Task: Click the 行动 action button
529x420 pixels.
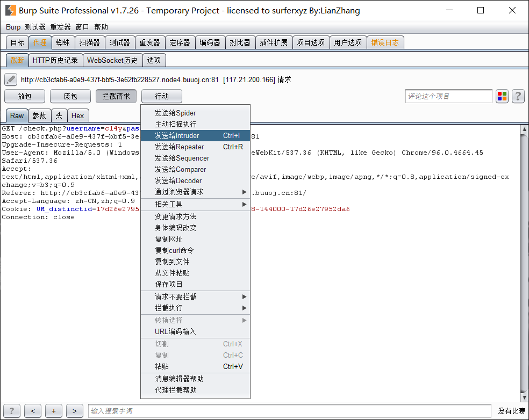Action: [162, 96]
